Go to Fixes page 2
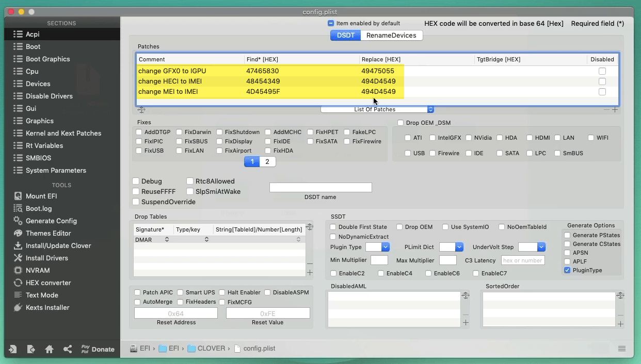 click(x=267, y=161)
